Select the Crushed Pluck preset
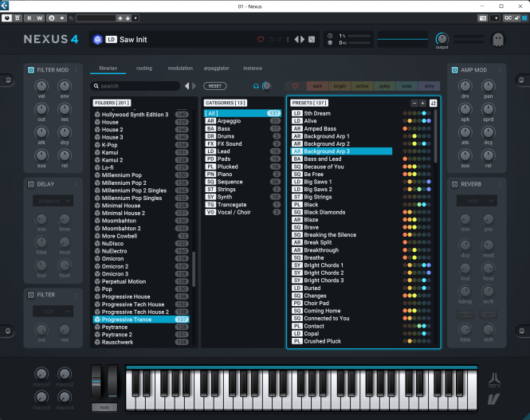Image resolution: width=530 pixels, height=420 pixels. pos(341,341)
